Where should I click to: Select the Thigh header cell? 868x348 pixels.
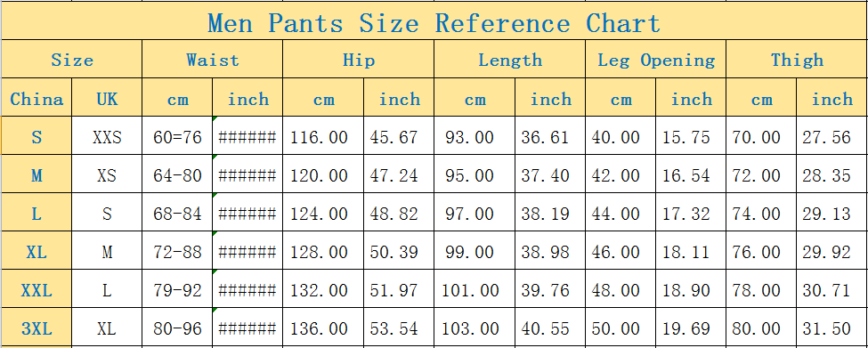click(797, 59)
